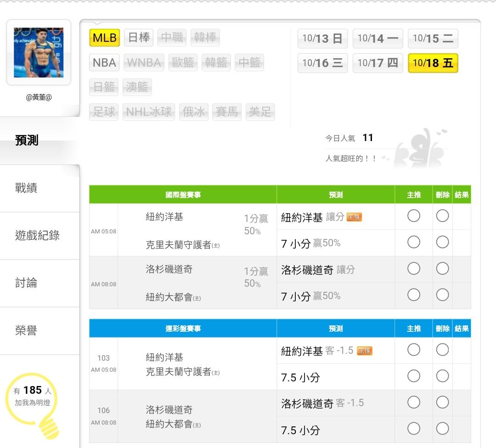Click the @黃董@ username

click(39, 97)
